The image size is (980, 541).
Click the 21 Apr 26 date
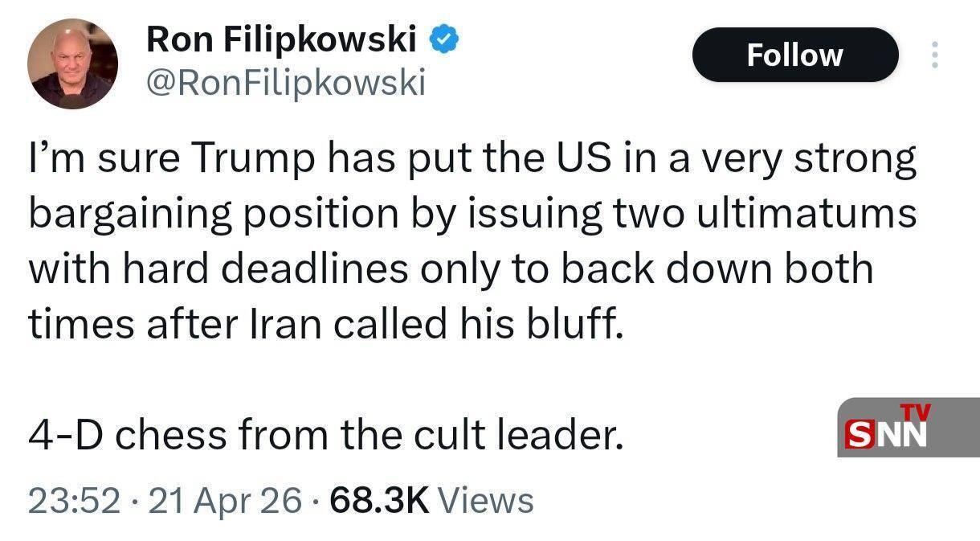click(x=226, y=501)
